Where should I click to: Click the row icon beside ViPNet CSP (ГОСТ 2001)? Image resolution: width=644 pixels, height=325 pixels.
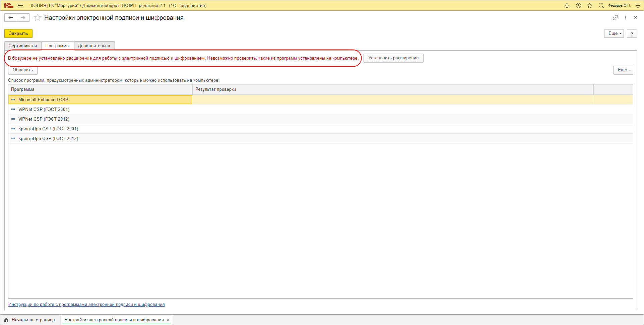13,109
